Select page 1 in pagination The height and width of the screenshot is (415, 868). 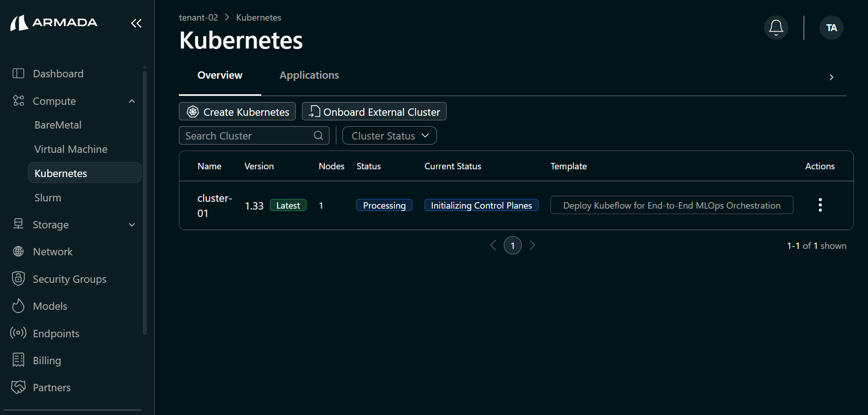click(512, 245)
